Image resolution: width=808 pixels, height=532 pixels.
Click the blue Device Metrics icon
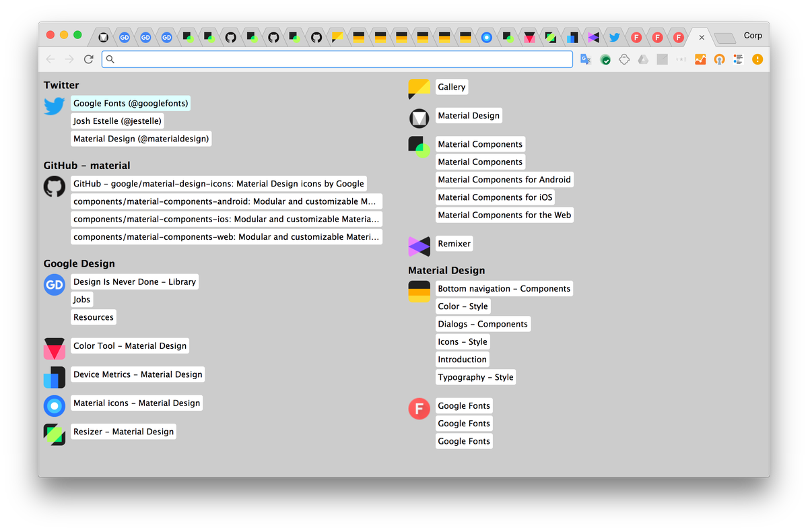point(55,377)
